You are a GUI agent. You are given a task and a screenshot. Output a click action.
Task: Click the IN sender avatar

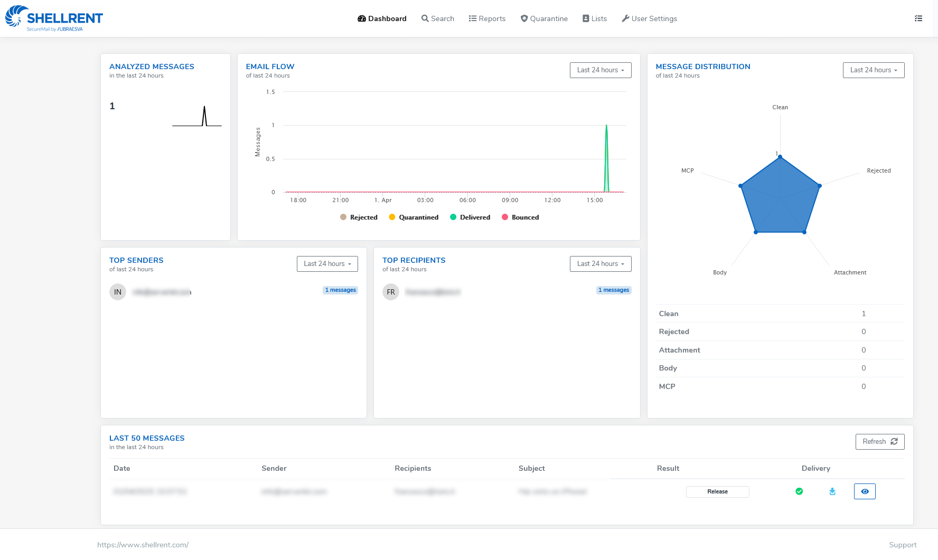tap(118, 292)
